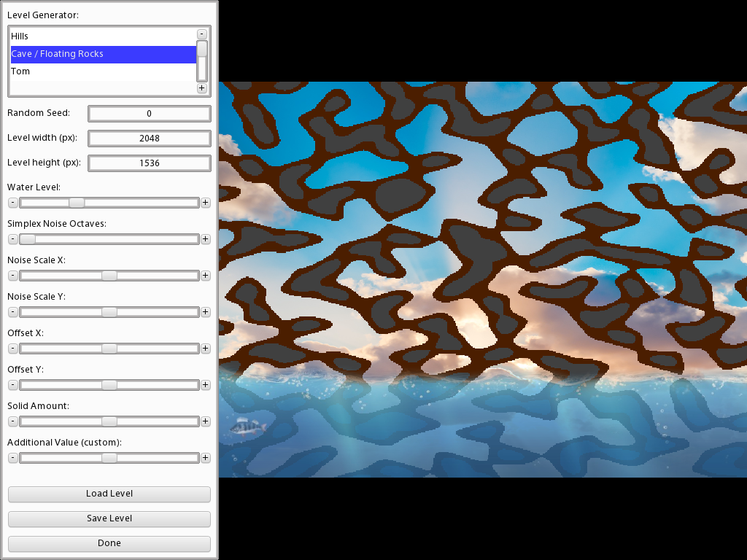Increase Noise Scale Y using plus button
This screenshot has height=560, width=747.
[206, 312]
